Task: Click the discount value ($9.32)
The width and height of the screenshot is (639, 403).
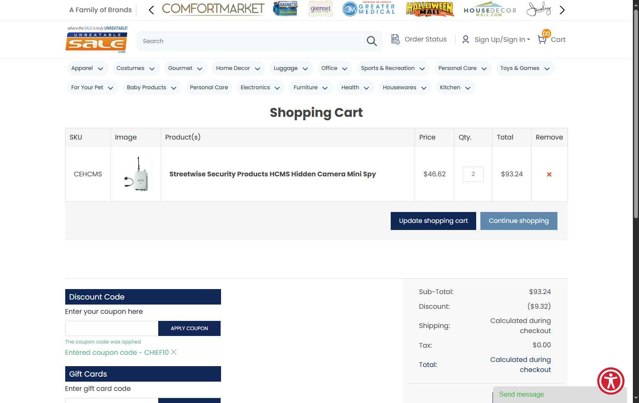Action: 539,306
